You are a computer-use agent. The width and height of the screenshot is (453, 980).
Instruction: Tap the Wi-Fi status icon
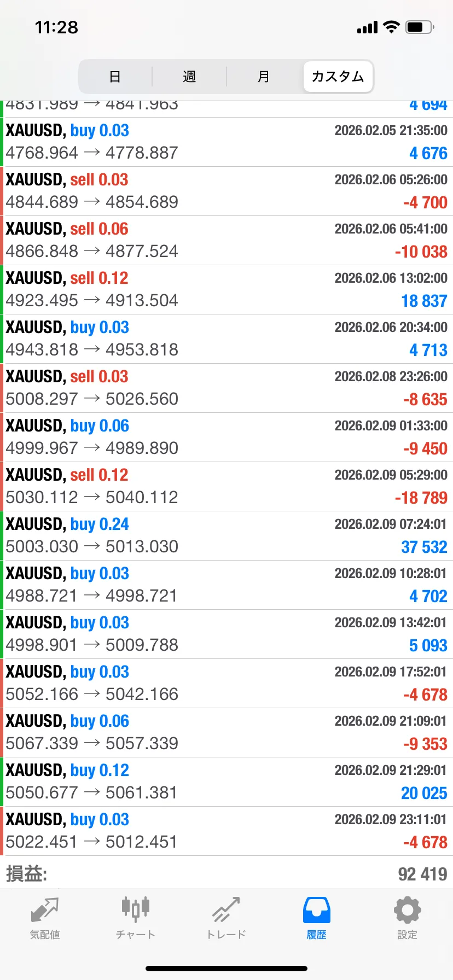click(391, 27)
